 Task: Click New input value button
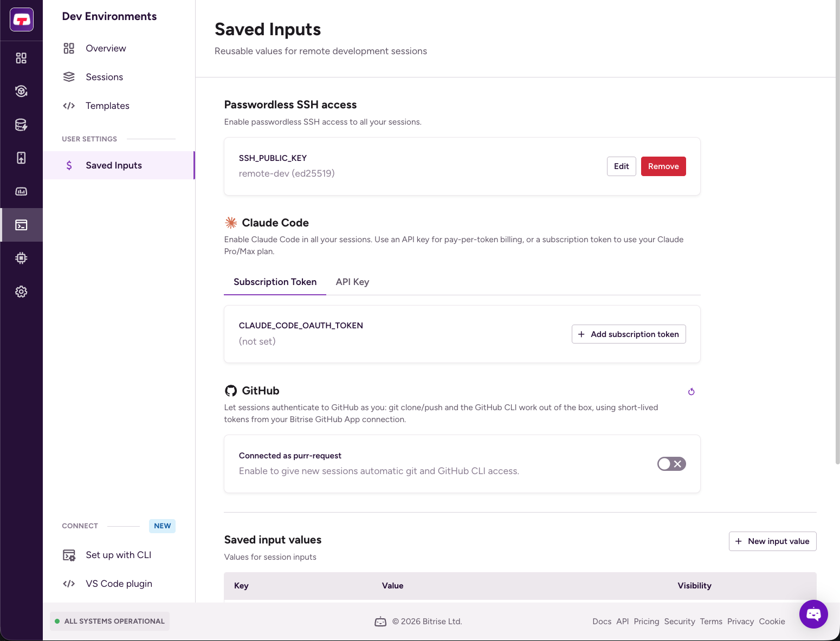(x=772, y=541)
